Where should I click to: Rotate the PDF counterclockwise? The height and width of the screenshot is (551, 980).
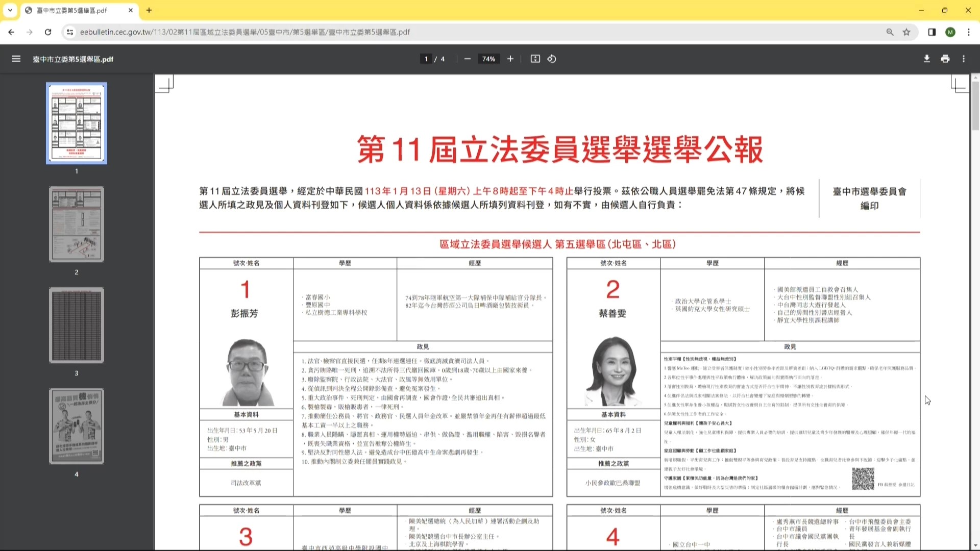pyautogui.click(x=552, y=59)
